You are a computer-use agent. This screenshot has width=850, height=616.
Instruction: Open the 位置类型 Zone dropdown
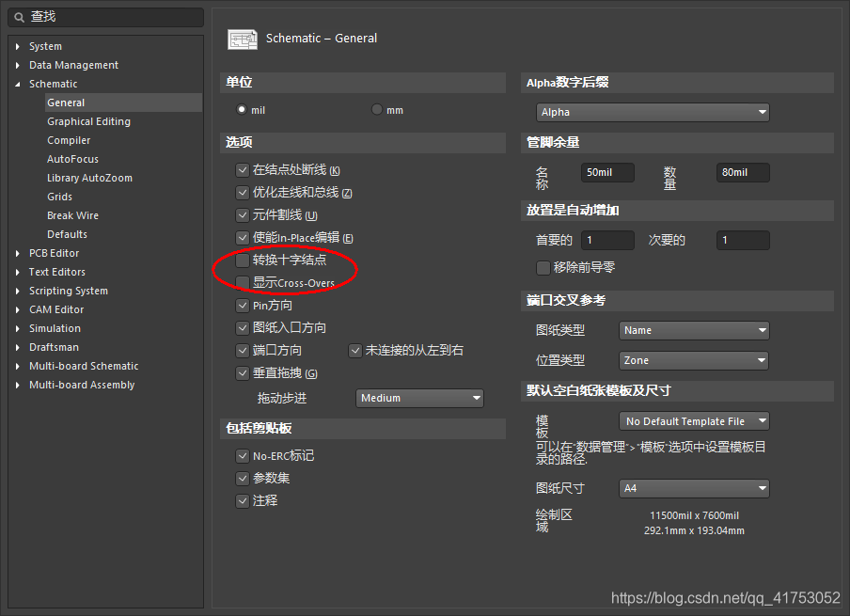[693, 360]
